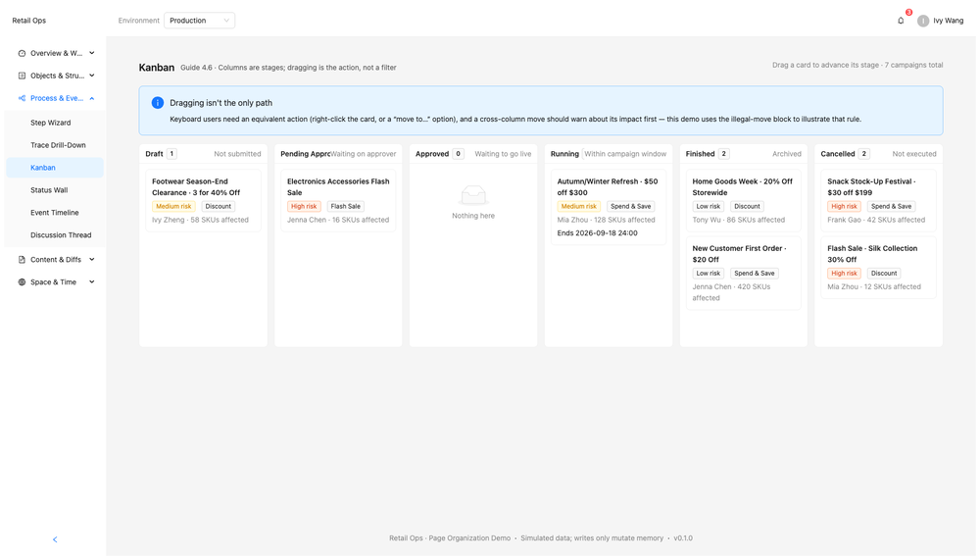Open the New Customer First Order card
The width and height of the screenshot is (980, 560).
click(x=743, y=273)
